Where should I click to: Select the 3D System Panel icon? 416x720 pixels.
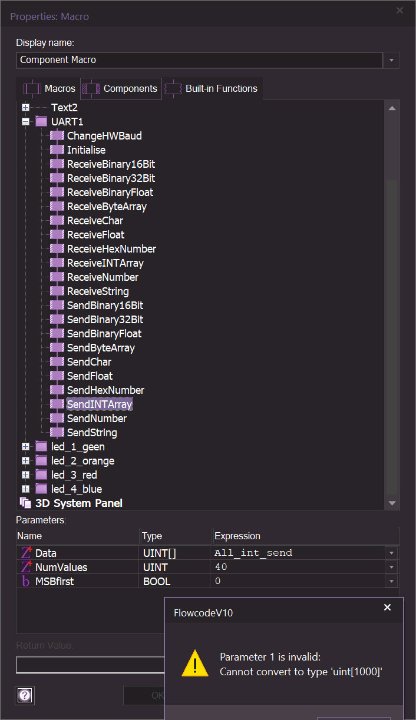(x=26, y=503)
